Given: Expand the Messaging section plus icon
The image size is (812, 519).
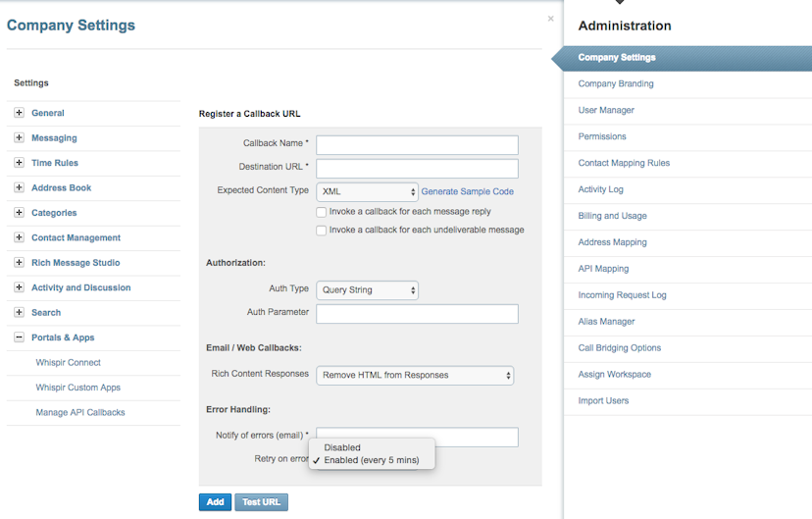Looking at the screenshot, I should tap(19, 138).
